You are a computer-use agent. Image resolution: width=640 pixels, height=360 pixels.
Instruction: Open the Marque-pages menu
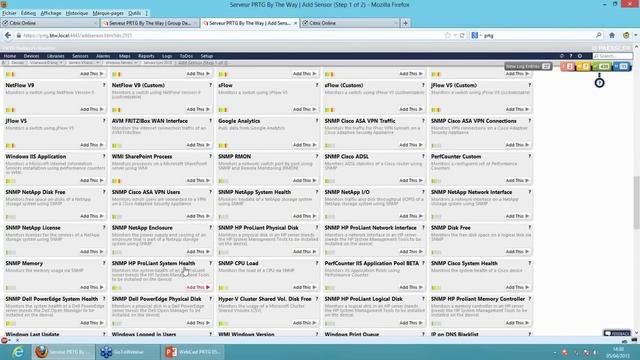[108, 13]
